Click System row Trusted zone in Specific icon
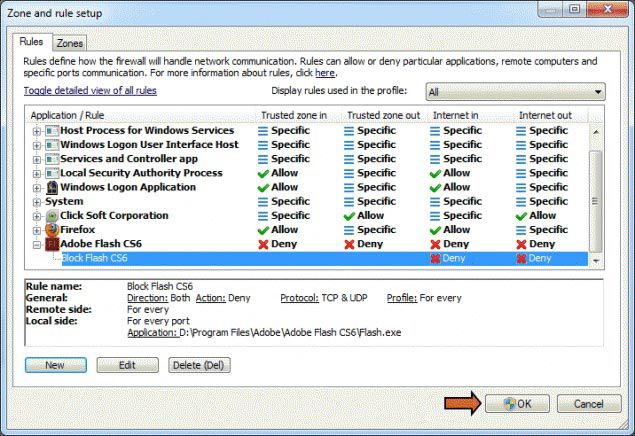This screenshot has width=635, height=436. [x=264, y=201]
